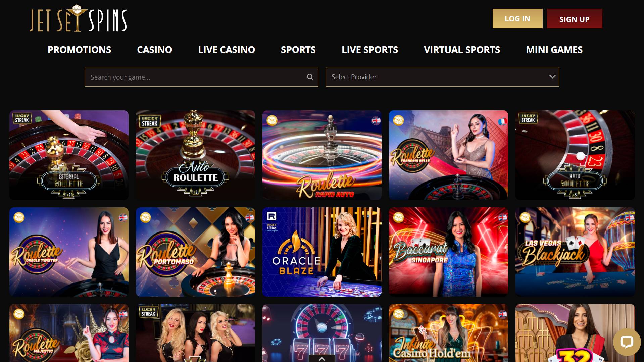Click the scroll-up chevron at page bottom
Viewport: 644px width, 362px height.
coord(322,359)
